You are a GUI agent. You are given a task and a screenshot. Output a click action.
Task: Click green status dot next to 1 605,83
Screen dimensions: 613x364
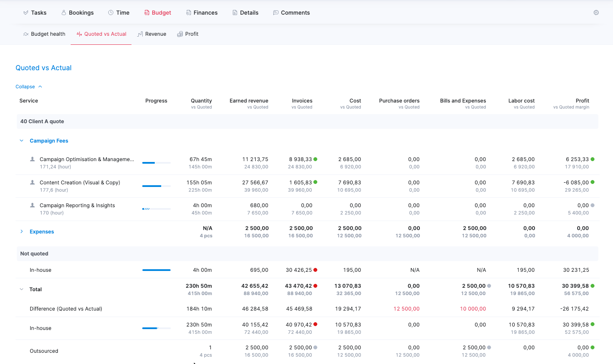316,182
